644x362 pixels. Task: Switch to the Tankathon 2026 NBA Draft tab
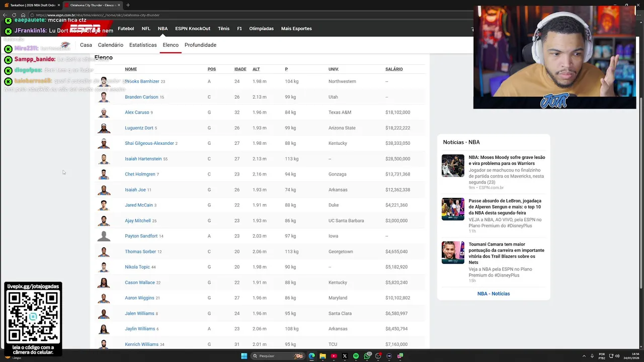pos(30,5)
